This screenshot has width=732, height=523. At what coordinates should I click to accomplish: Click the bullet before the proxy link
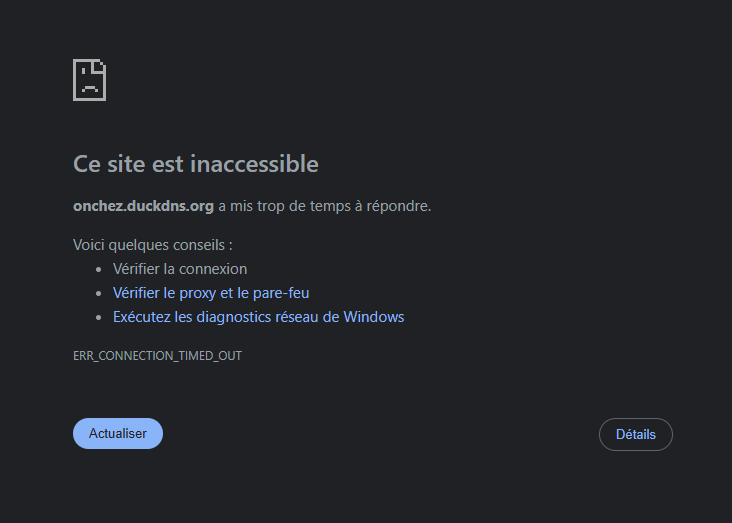point(98,293)
